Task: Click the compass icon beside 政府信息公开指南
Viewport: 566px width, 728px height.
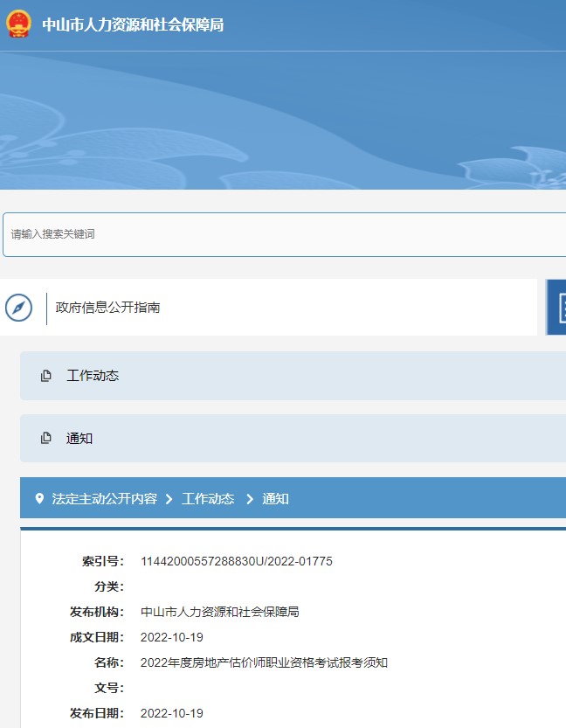Action: pos(18,308)
